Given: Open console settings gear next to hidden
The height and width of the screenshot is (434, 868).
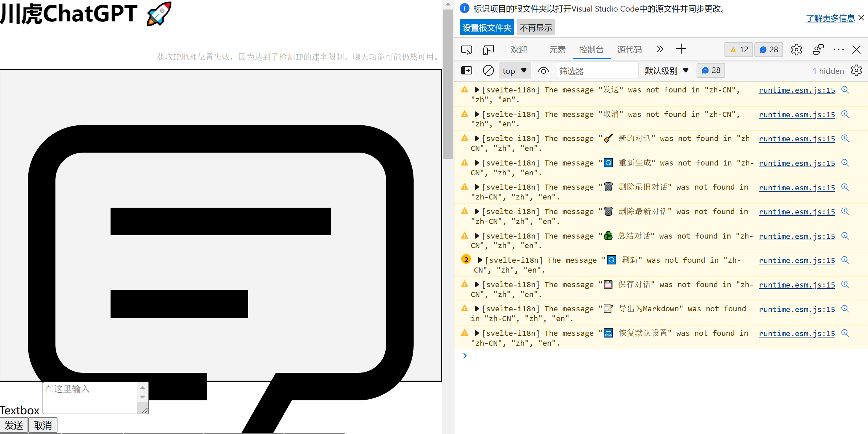Looking at the screenshot, I should click(x=856, y=71).
